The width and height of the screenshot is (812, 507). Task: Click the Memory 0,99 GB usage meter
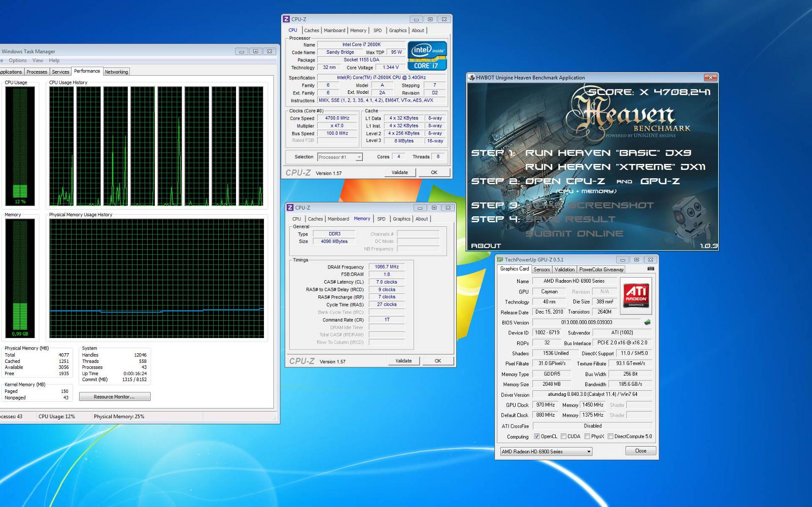[x=20, y=278]
